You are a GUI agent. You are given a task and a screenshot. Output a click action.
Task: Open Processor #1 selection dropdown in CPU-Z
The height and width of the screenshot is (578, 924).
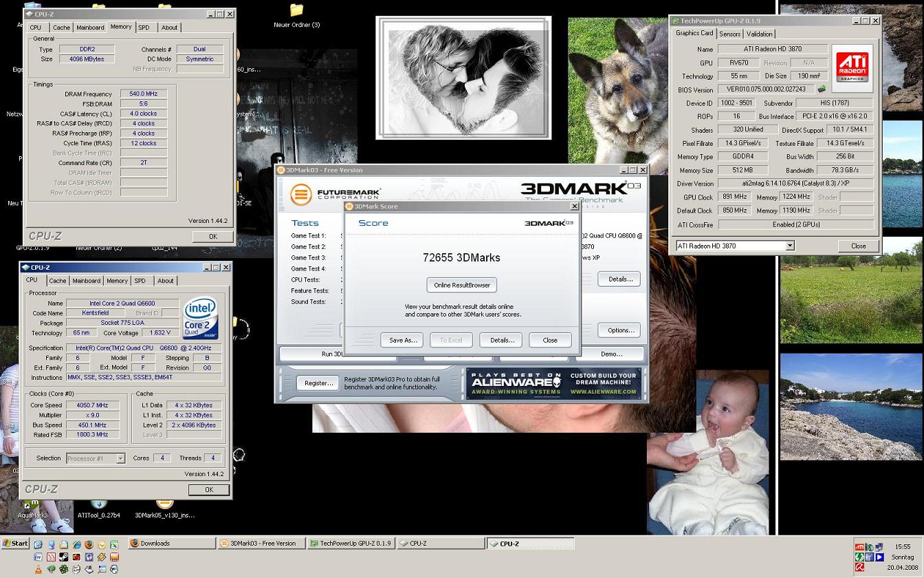tap(96, 458)
